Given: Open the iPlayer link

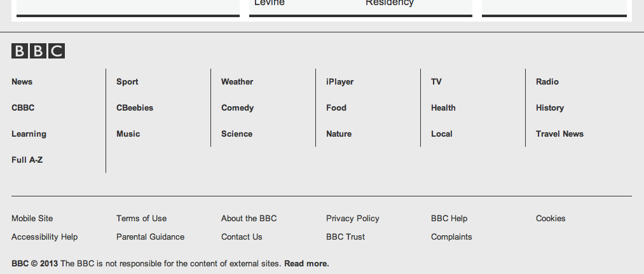Looking at the screenshot, I should (x=339, y=82).
